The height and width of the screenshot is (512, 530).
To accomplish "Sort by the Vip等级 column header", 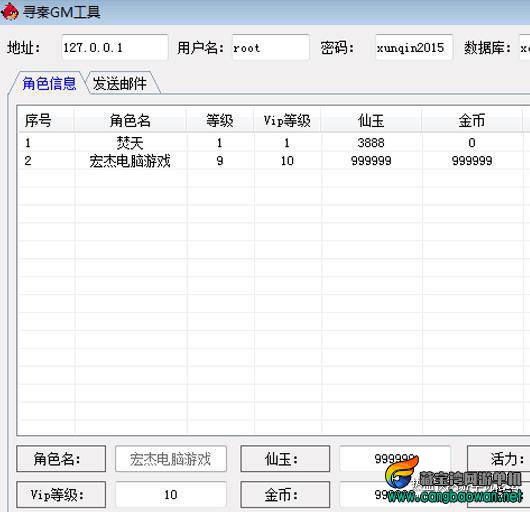I will tap(287, 121).
